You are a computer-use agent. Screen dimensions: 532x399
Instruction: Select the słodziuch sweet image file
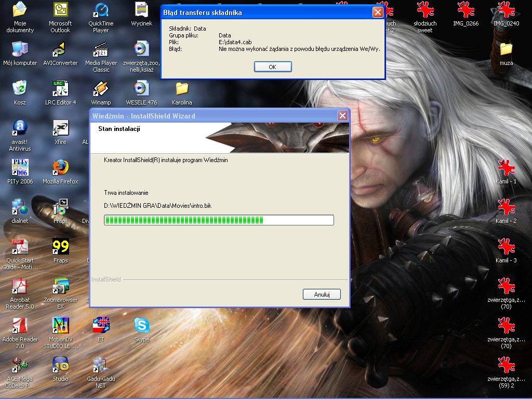pyautogui.click(x=425, y=17)
